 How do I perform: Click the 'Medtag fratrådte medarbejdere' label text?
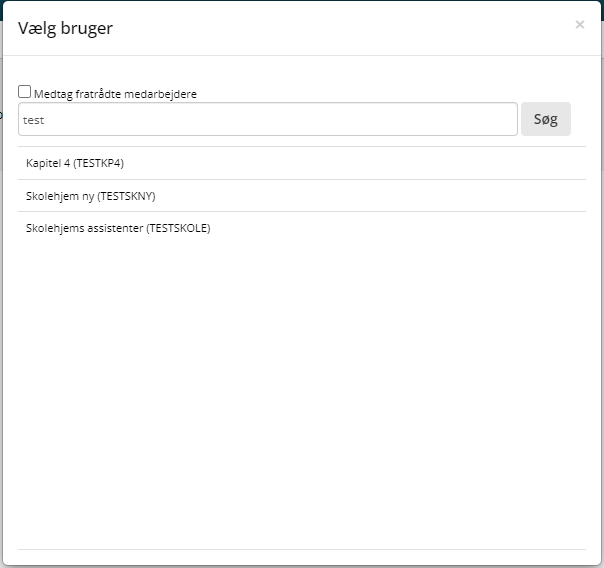[115, 94]
